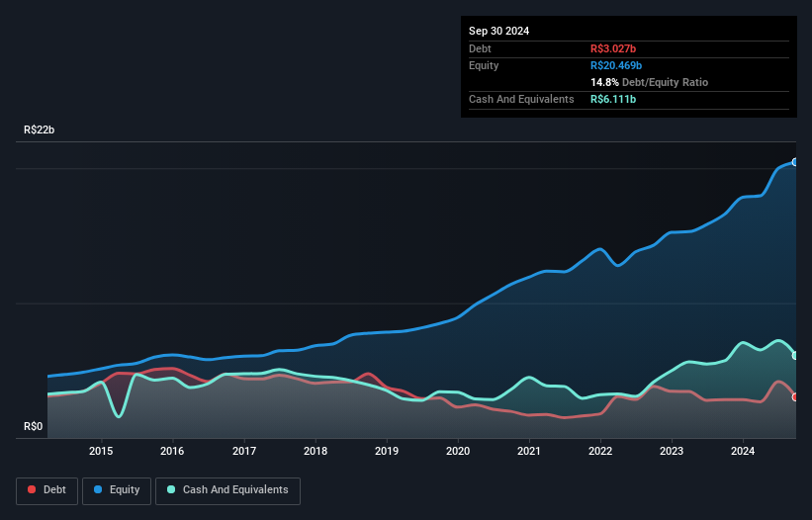The width and height of the screenshot is (812, 520).
Task: Click the Debt value R$3.027b
Action: point(613,48)
